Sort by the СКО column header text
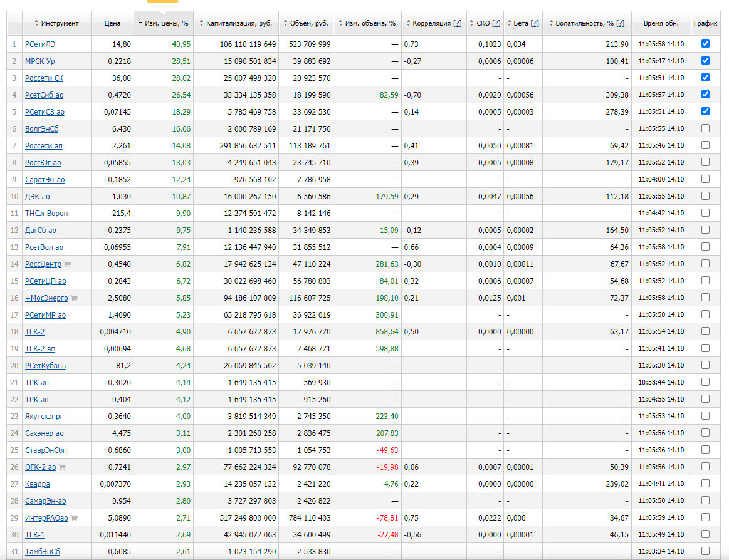 (483, 23)
